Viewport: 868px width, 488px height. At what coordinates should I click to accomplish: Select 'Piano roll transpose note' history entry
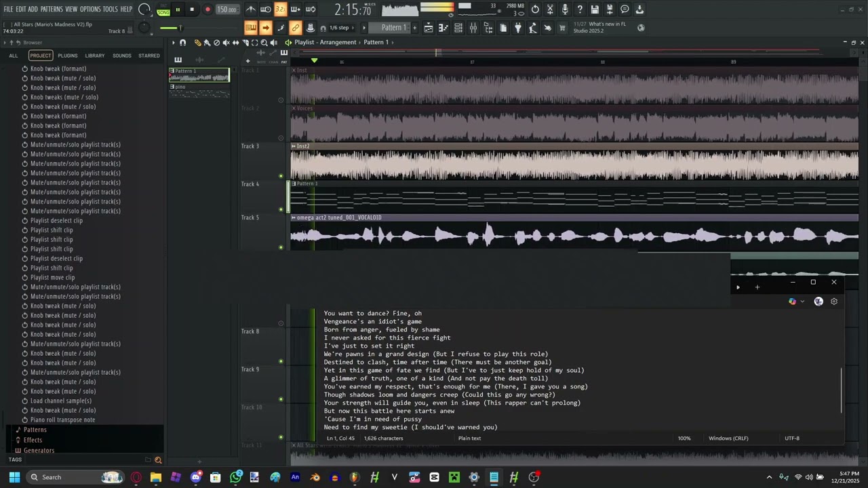[62, 420]
